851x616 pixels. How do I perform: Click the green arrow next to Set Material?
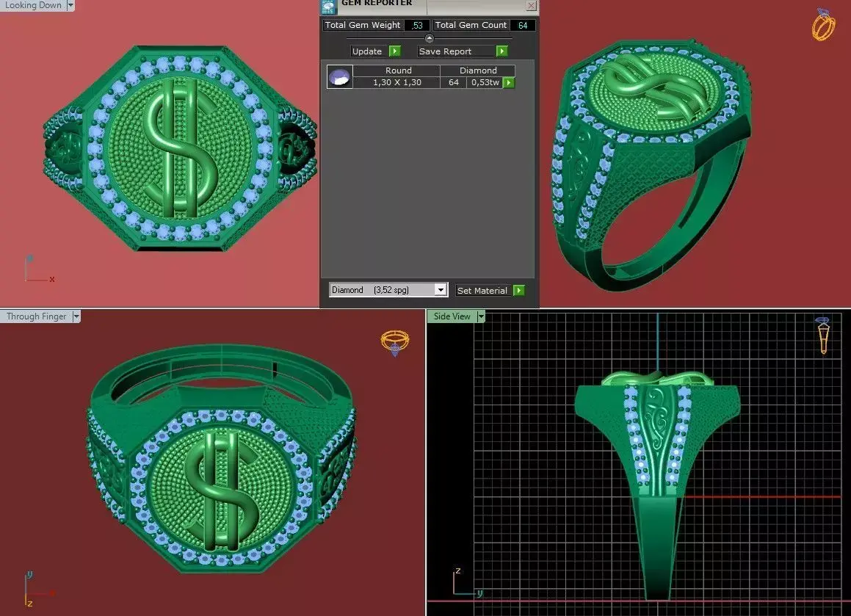pos(519,290)
